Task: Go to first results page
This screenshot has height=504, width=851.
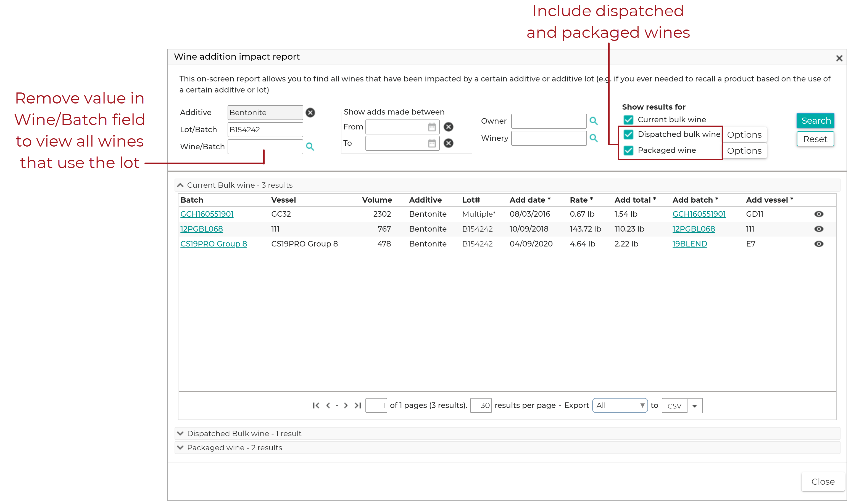Action: coord(316,405)
